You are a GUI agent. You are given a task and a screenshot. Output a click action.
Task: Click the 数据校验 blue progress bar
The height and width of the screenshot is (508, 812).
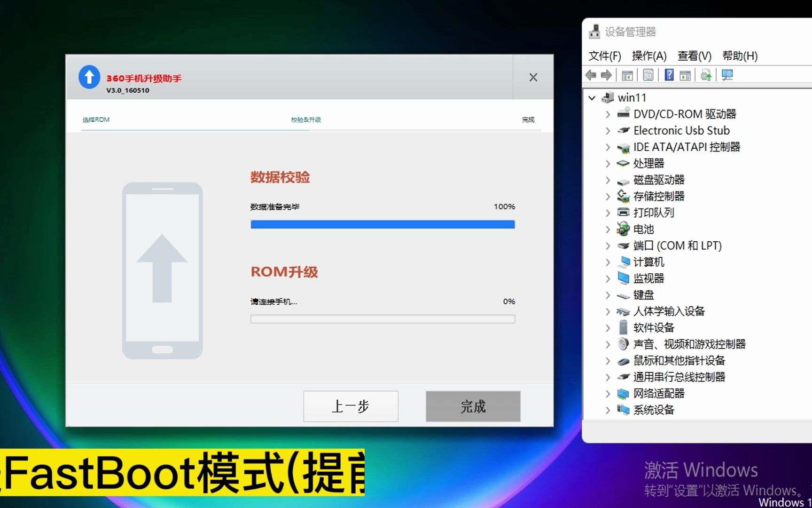[x=383, y=224]
